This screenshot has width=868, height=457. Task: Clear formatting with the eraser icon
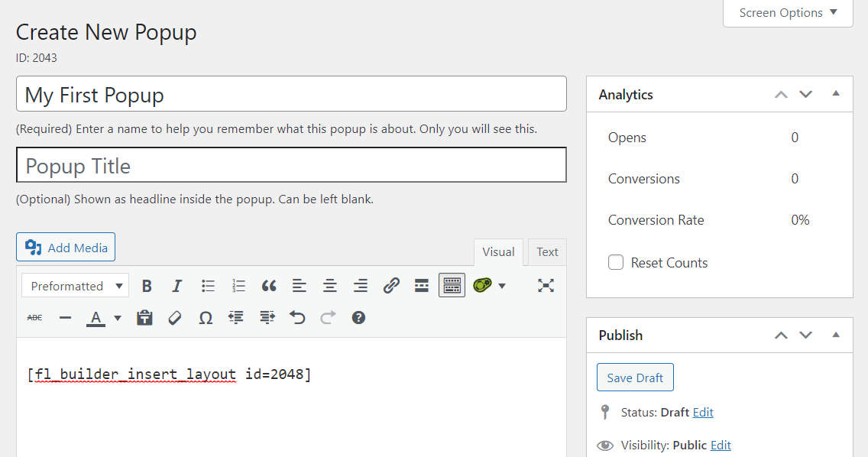coord(175,318)
